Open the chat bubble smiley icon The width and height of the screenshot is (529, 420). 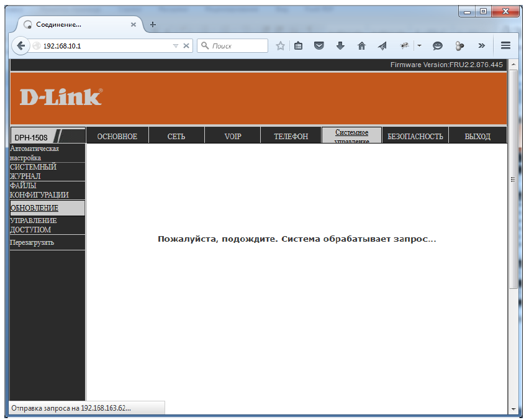438,46
